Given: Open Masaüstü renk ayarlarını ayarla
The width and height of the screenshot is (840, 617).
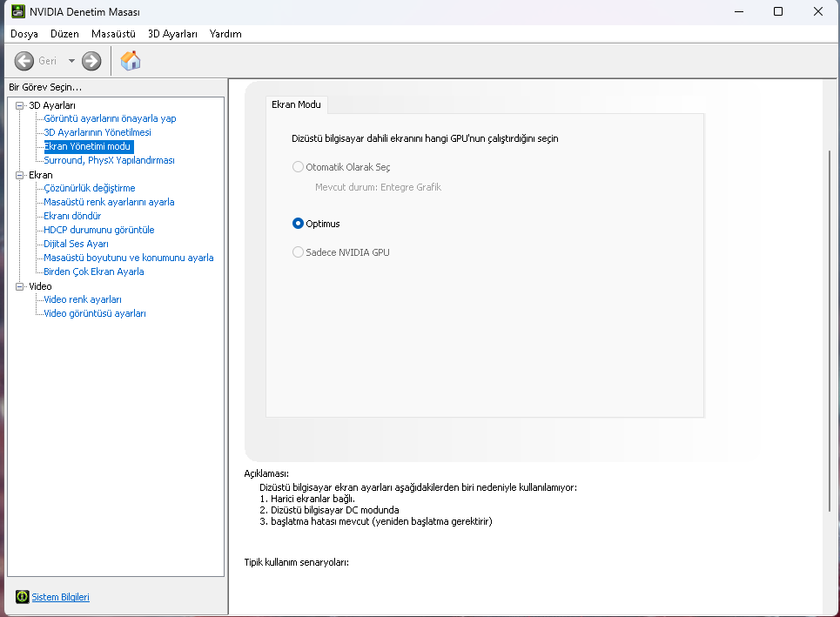Looking at the screenshot, I should click(x=110, y=202).
